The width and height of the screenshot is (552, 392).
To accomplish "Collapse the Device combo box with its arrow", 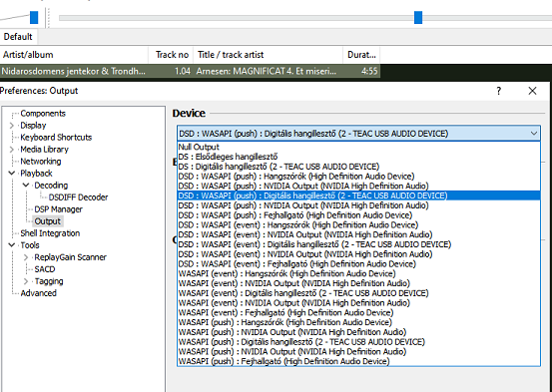I will pyautogui.click(x=534, y=134).
